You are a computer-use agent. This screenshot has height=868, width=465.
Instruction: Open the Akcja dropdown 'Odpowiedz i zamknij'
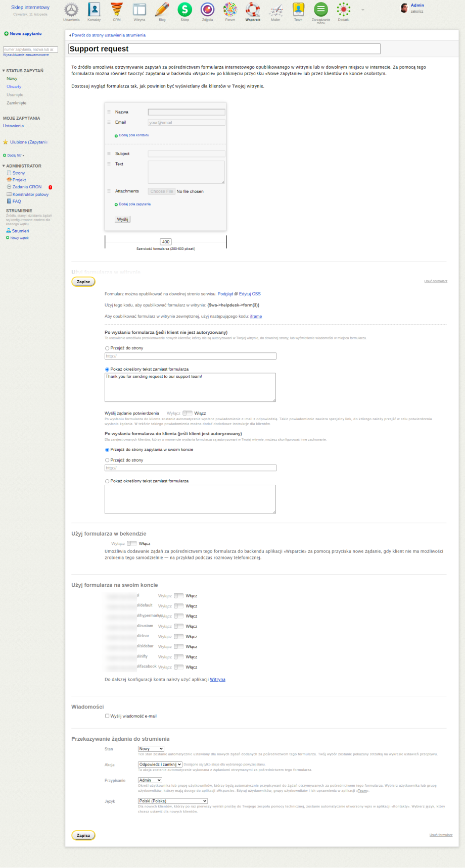click(160, 764)
